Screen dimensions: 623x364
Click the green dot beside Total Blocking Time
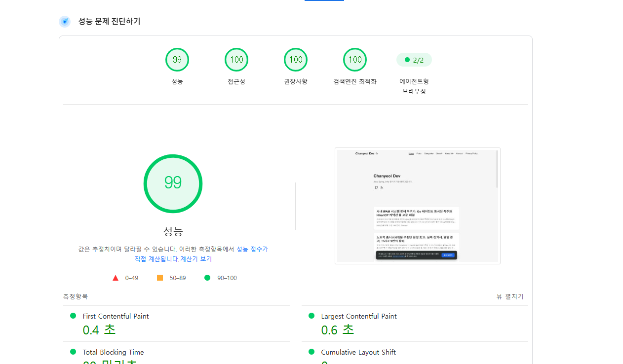73,352
